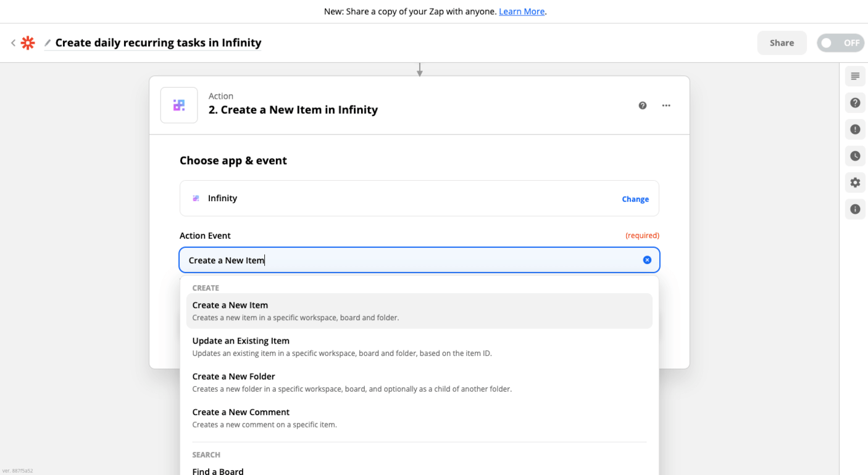This screenshot has width=868, height=475.
Task: Open the alerts exclamation sidebar icon
Action: [x=855, y=130]
